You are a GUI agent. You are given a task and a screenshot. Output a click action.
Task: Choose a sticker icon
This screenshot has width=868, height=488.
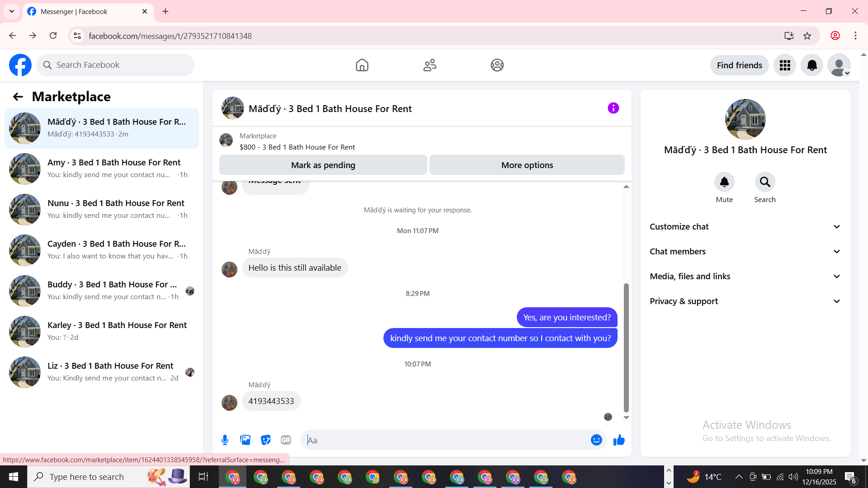266,440
